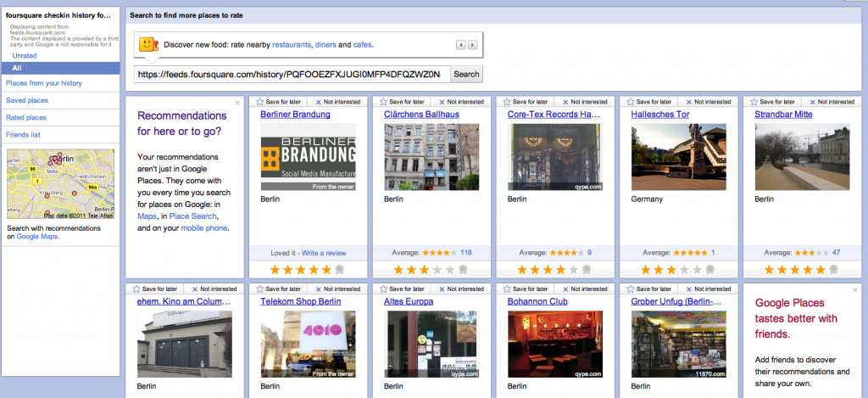This screenshot has height=398, width=868.
Task: Rate Clärchens Ballhaus four stars
Action: (437, 270)
